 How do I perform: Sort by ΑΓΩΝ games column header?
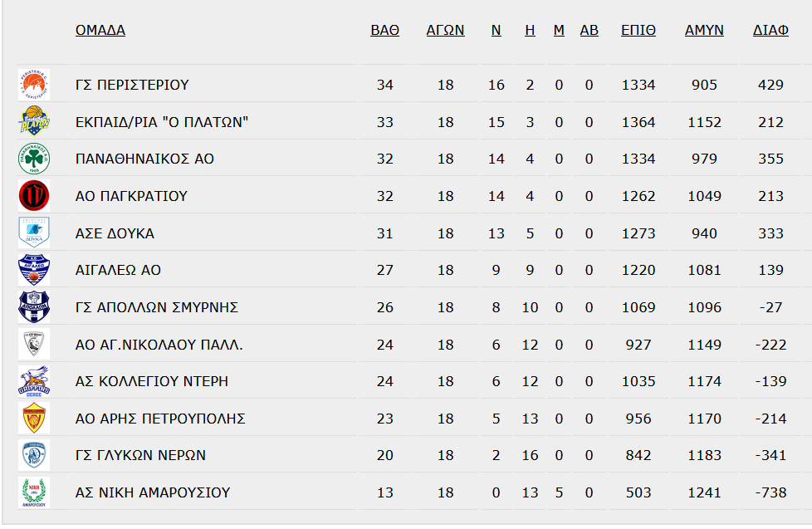click(445, 30)
